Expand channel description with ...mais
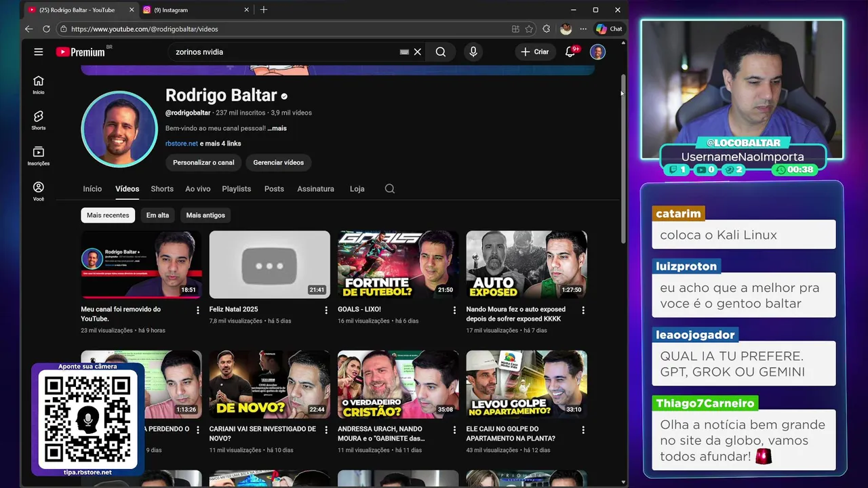 pos(277,128)
